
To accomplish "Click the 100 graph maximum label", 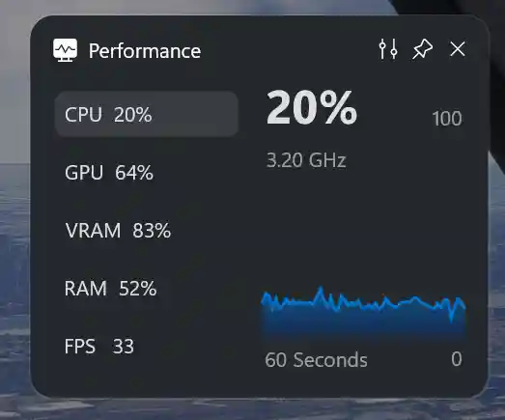I will coord(447,119).
